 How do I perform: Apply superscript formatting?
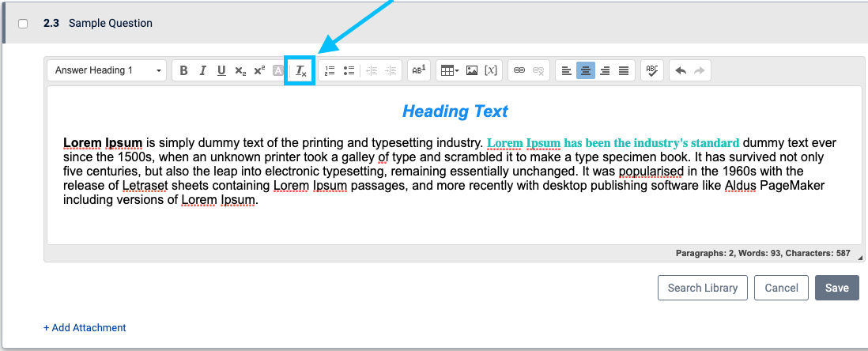[x=259, y=70]
